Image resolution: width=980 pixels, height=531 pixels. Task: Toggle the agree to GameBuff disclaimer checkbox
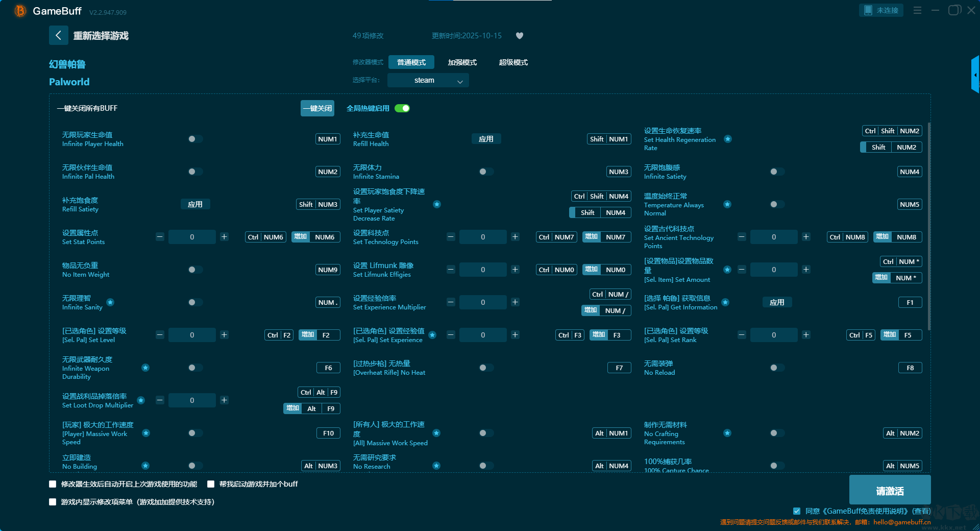(797, 511)
